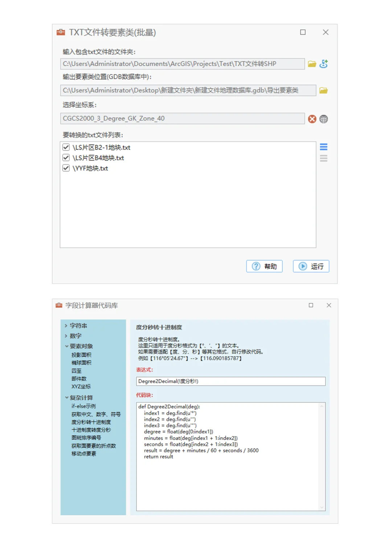Viewport: 392px width, 555px height.
Task: Browse for output GDB feature class location
Action: [324, 90]
